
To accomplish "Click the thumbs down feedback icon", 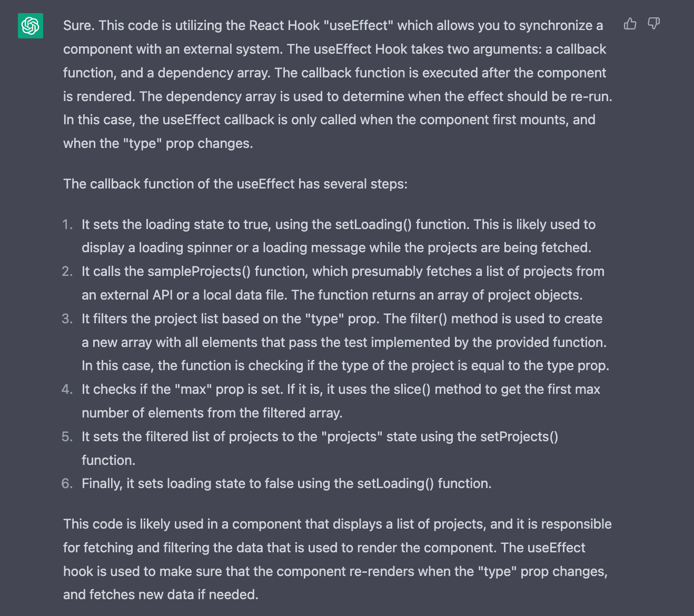I will click(653, 24).
